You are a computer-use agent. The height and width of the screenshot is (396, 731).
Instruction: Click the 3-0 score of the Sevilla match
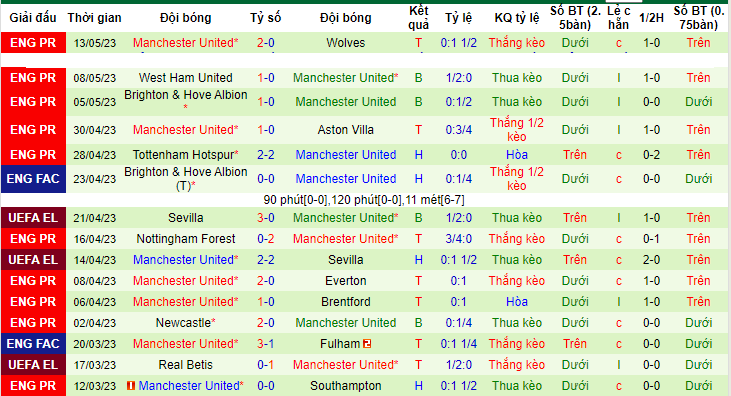(266, 218)
